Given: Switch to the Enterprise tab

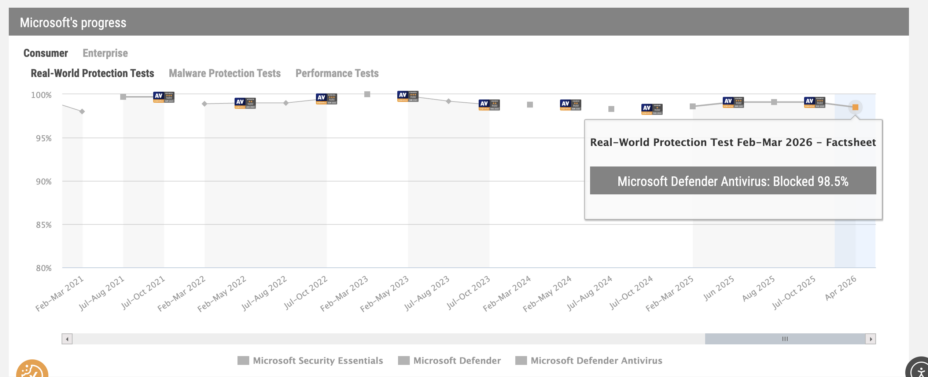Looking at the screenshot, I should pyautogui.click(x=105, y=53).
